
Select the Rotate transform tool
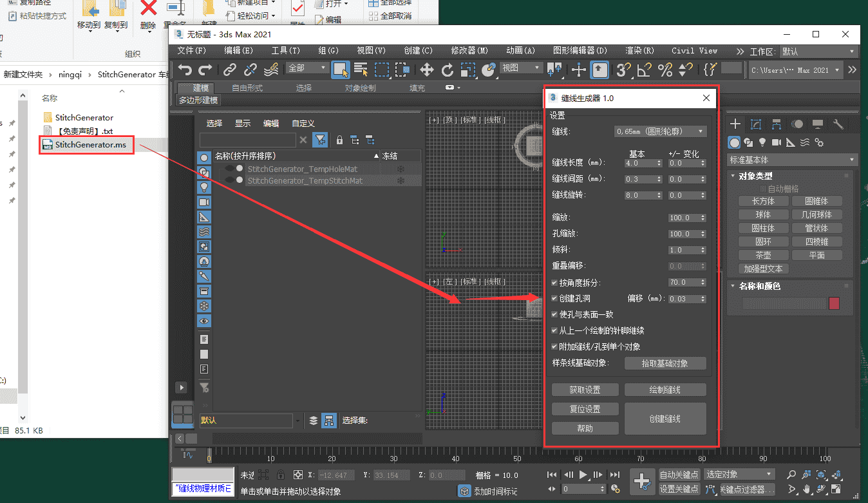click(x=447, y=70)
